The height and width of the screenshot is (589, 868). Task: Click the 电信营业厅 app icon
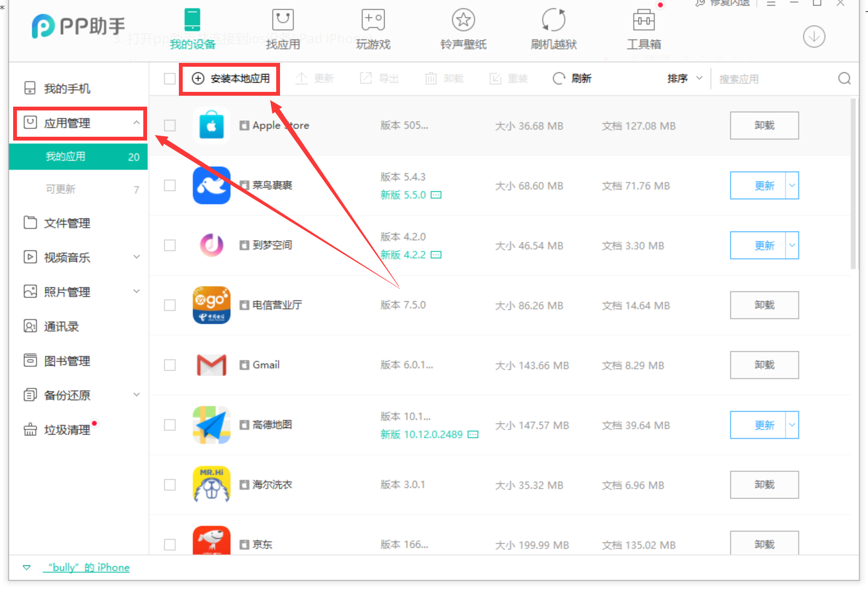coord(212,305)
